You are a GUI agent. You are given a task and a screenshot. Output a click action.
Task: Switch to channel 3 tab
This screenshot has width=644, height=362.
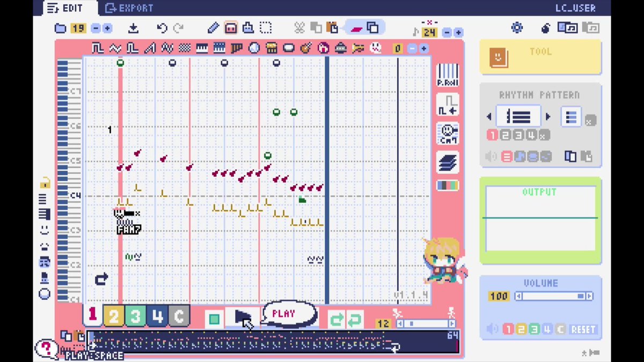135,316
